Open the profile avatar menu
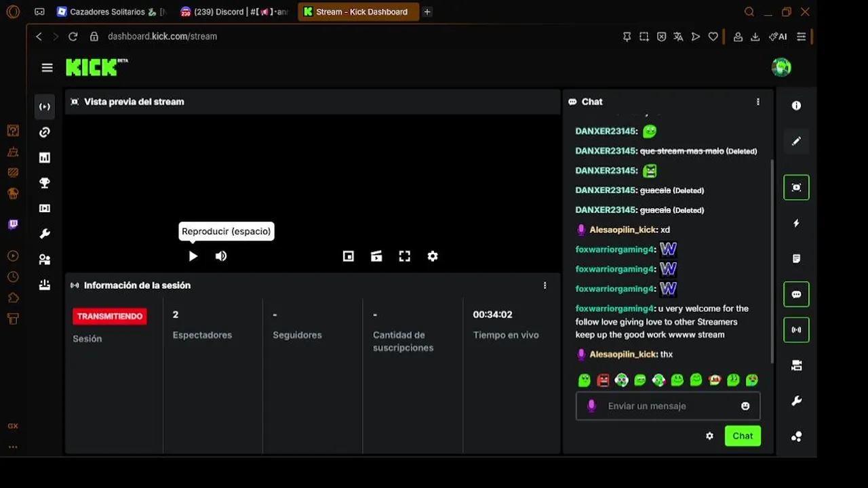868x488 pixels. (x=781, y=67)
